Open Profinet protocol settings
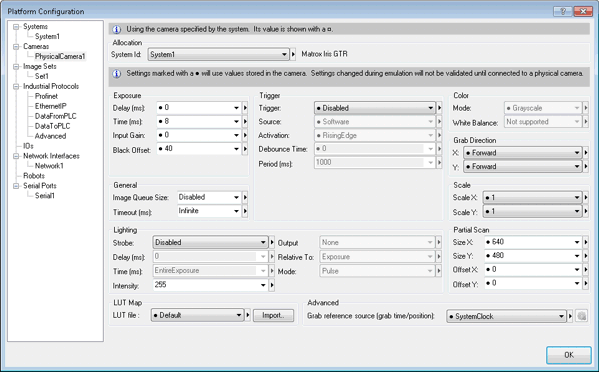 click(46, 96)
